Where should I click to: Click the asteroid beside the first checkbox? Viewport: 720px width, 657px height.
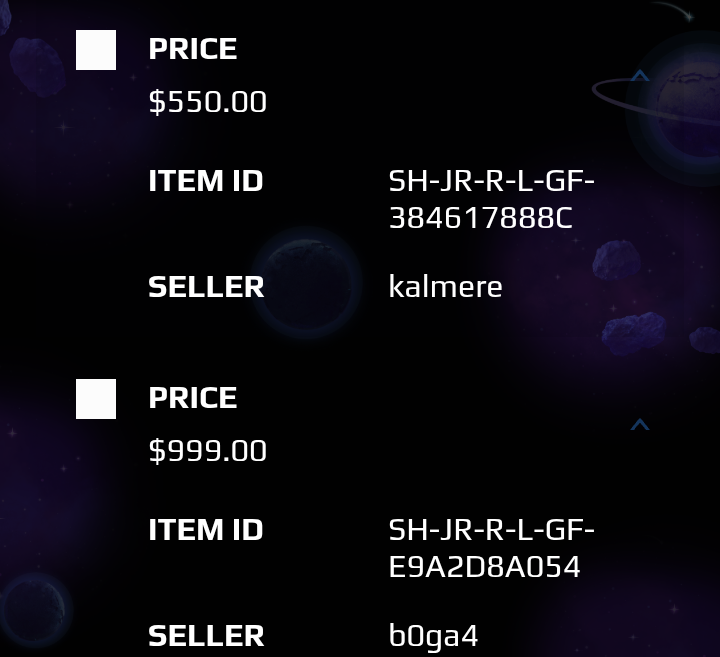[x=38, y=67]
